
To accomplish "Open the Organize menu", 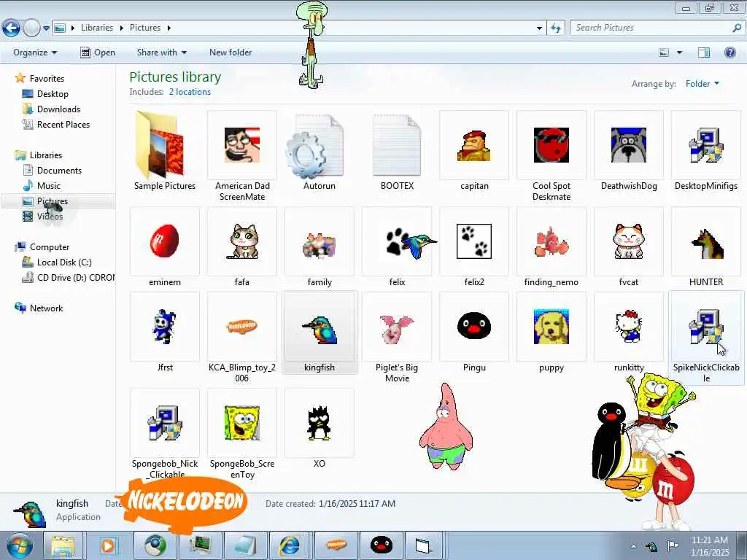I will pos(35,52).
